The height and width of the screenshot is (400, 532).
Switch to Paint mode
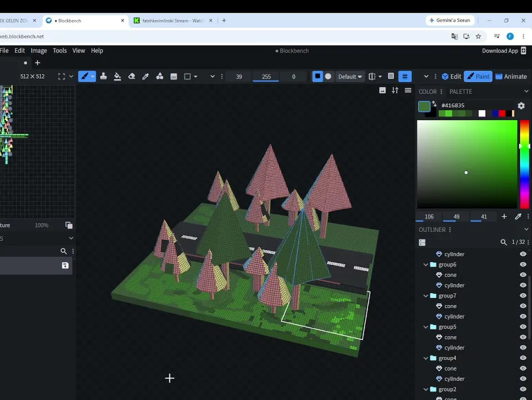tap(478, 77)
